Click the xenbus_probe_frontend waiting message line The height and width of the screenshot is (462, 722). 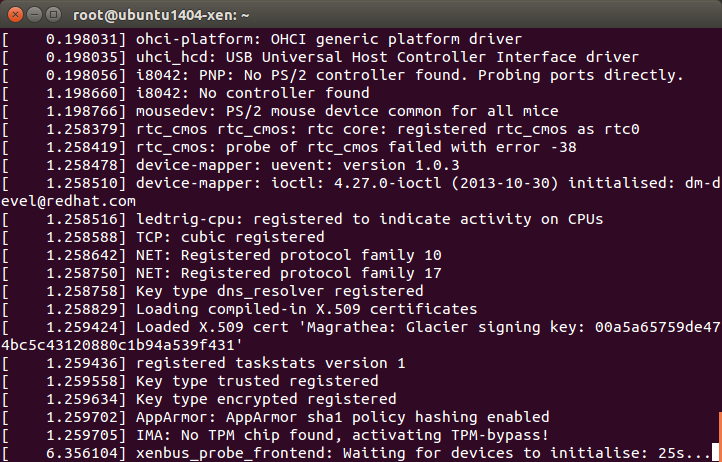[x=356, y=453]
